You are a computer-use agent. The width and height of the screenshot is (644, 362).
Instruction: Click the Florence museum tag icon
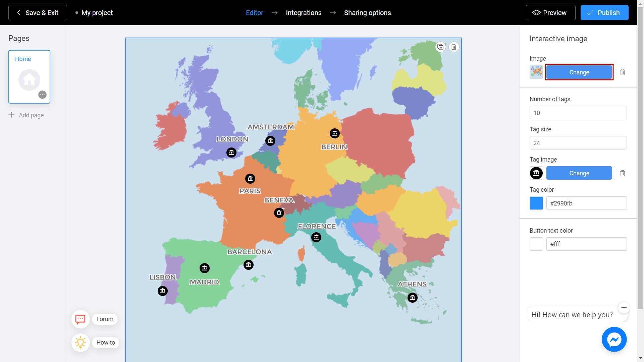316,237
